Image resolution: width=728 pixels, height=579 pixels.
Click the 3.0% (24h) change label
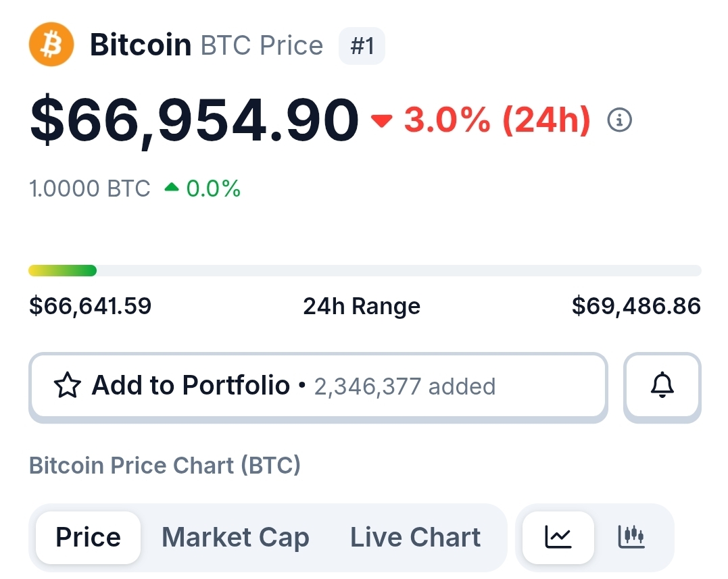click(x=497, y=120)
